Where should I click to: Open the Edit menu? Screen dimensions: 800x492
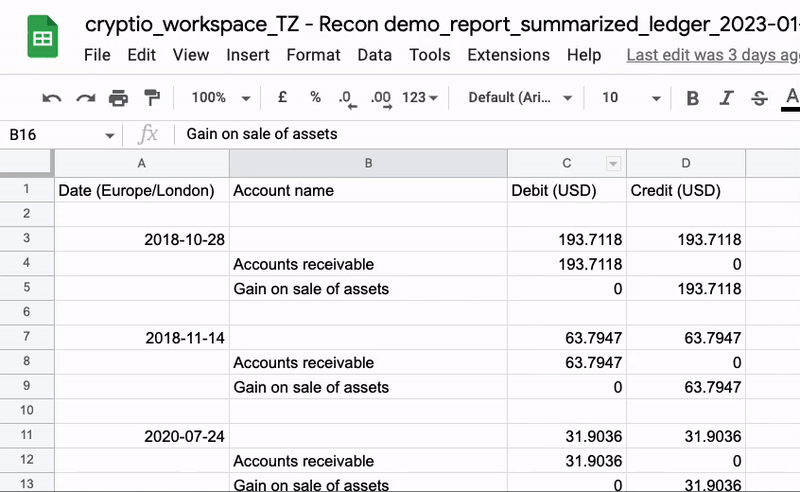(x=141, y=55)
